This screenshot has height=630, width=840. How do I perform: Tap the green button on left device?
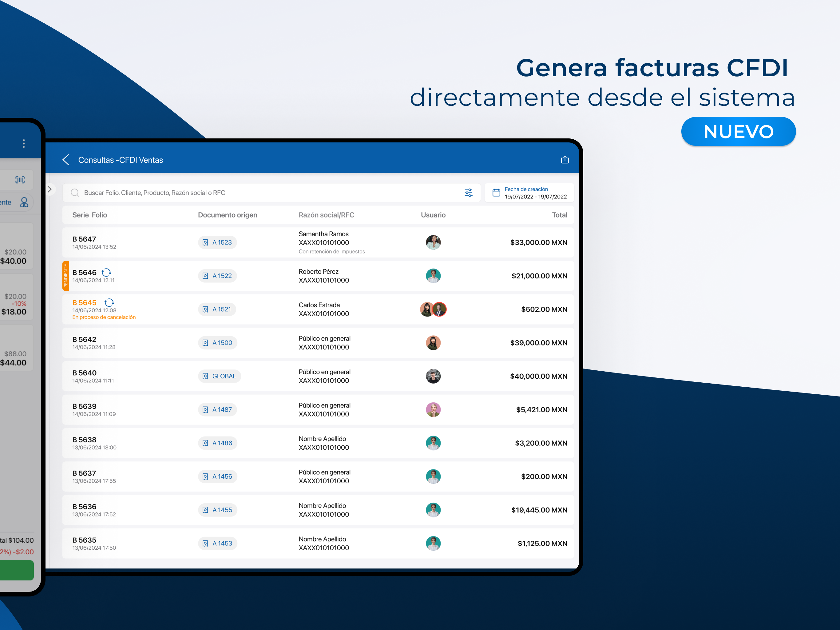[x=17, y=570]
